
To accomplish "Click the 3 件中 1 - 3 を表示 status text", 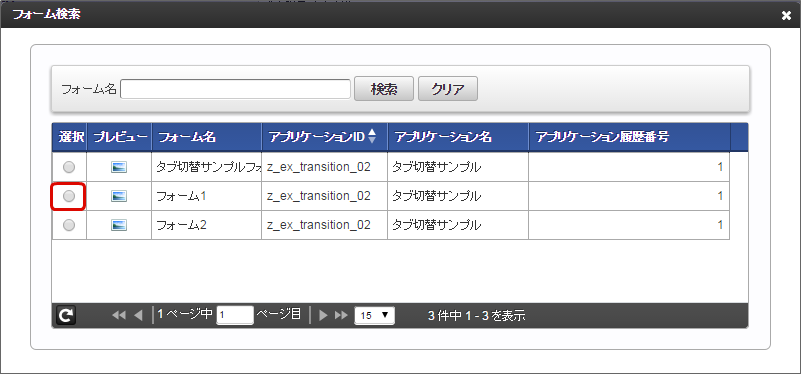I will 477,316.
